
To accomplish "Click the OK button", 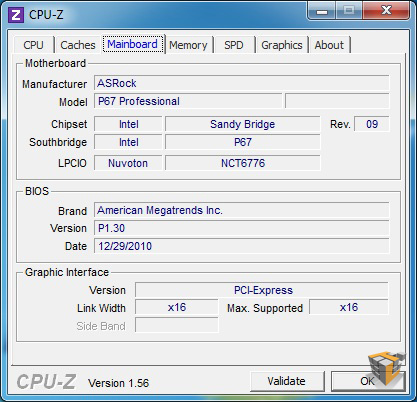I will pyautogui.click(x=368, y=381).
